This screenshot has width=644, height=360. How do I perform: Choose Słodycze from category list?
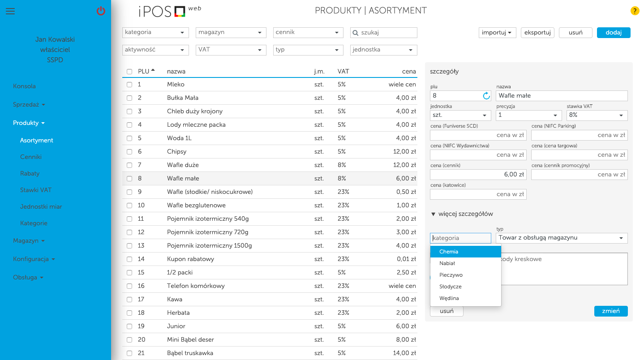451,287
